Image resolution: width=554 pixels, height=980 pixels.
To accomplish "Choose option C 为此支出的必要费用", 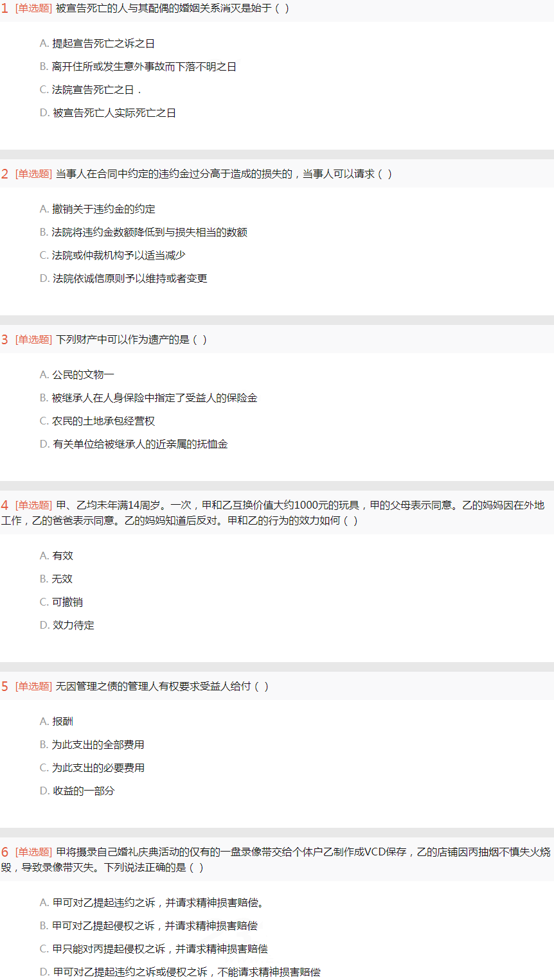I will pos(92,768).
